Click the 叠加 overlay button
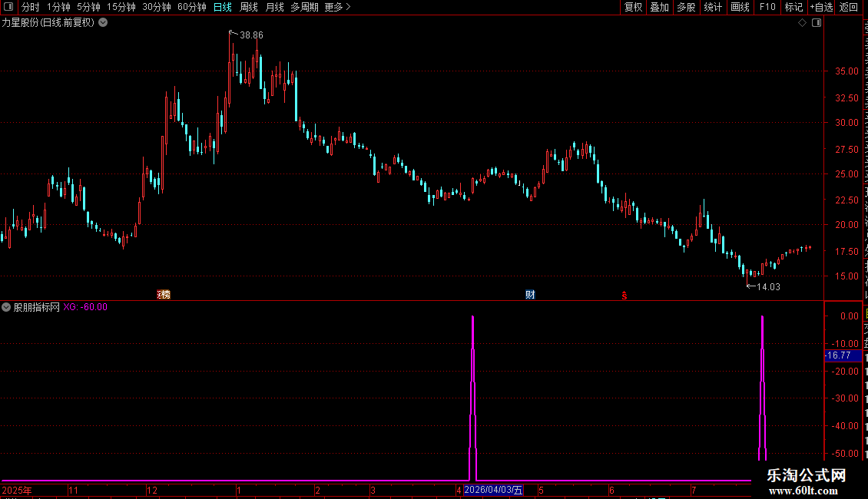 (x=659, y=7)
